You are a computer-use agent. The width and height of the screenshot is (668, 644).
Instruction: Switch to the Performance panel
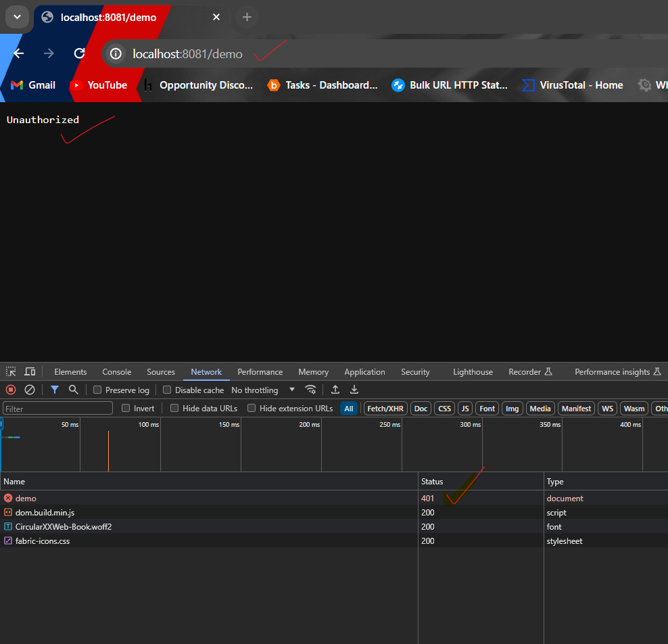[x=260, y=372]
